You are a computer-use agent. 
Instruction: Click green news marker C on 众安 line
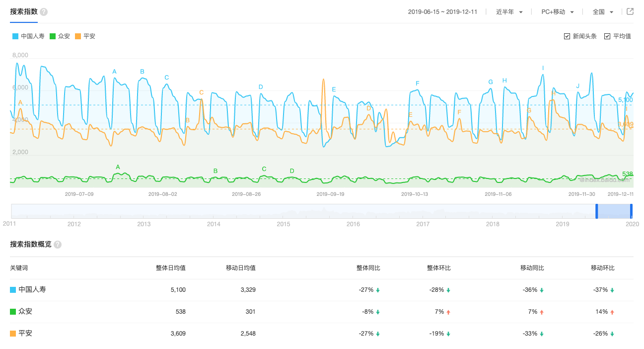coord(264,169)
